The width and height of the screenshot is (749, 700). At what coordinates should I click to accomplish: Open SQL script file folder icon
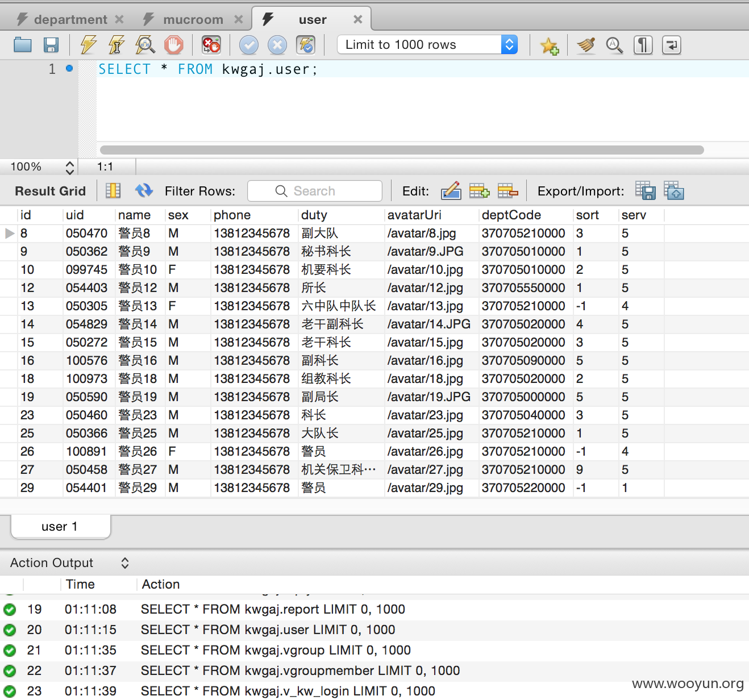tap(23, 45)
